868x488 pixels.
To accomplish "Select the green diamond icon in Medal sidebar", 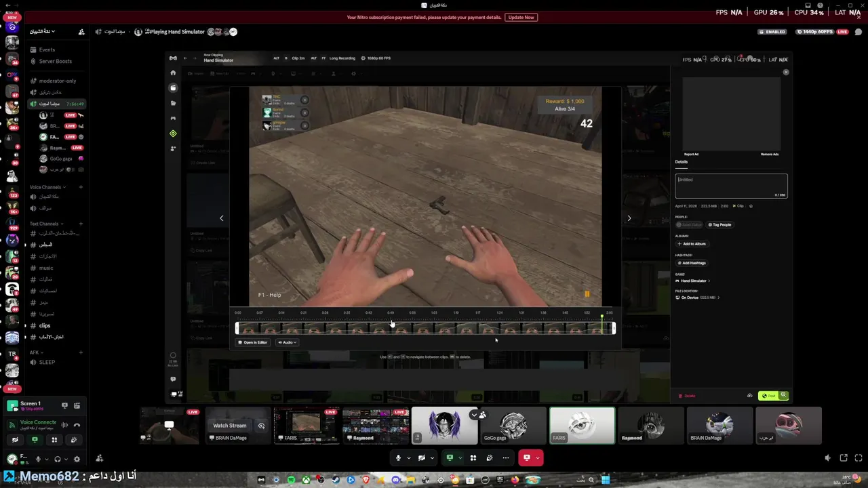I will 173,134.
